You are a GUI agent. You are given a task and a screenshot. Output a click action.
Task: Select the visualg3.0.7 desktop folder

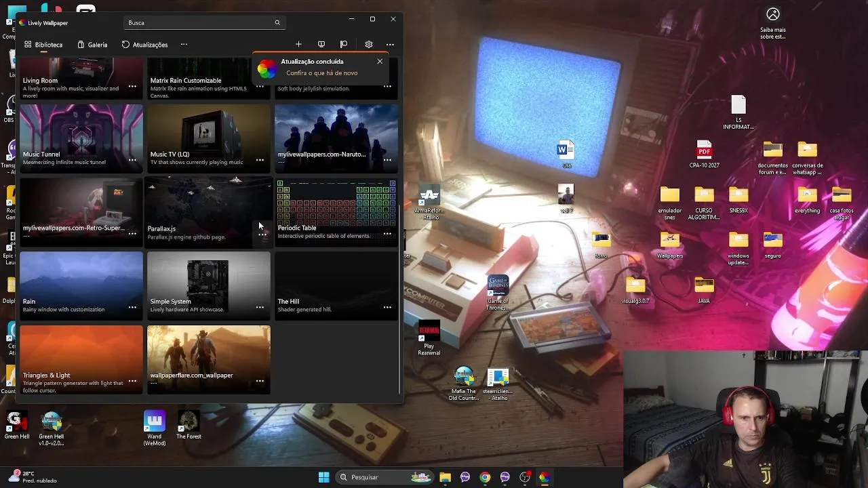click(635, 291)
